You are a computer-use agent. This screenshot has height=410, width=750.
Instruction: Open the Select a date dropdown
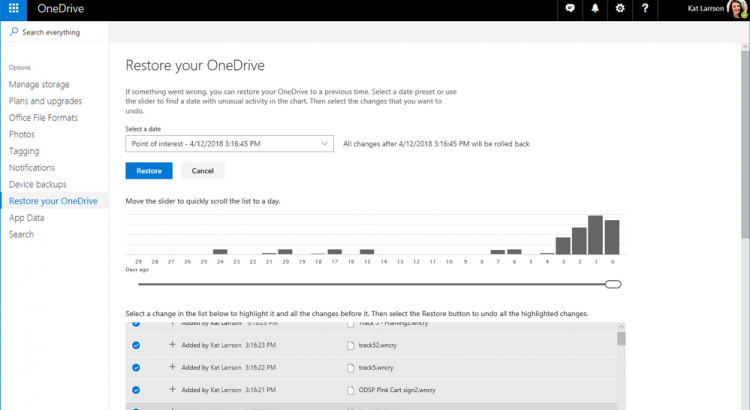tap(230, 144)
